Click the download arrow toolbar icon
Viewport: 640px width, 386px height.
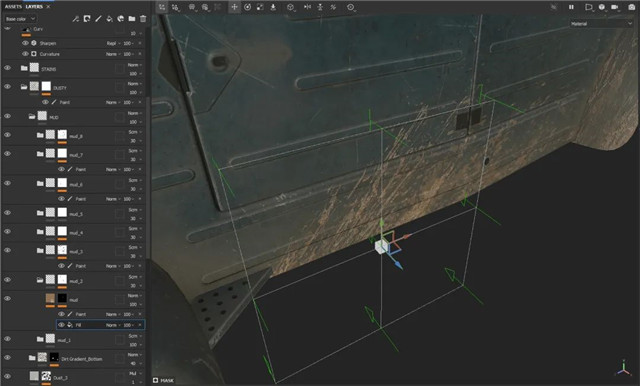pyautogui.click(x=273, y=7)
